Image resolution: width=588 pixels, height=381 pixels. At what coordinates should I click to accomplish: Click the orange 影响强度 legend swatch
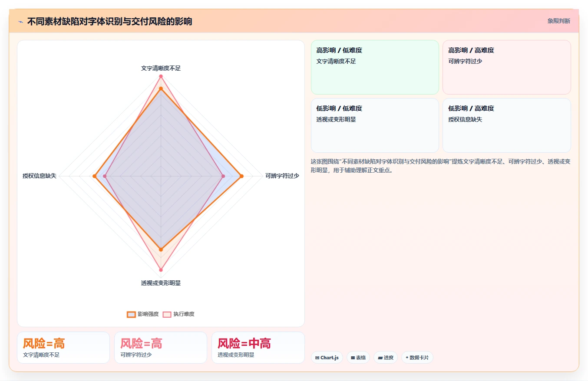click(131, 314)
